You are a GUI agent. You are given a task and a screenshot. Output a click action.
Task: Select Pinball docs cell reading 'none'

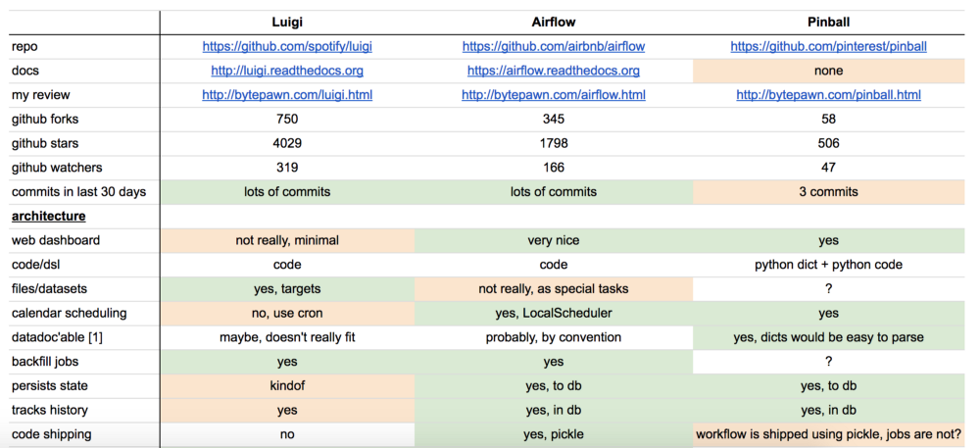pyautogui.click(x=828, y=71)
